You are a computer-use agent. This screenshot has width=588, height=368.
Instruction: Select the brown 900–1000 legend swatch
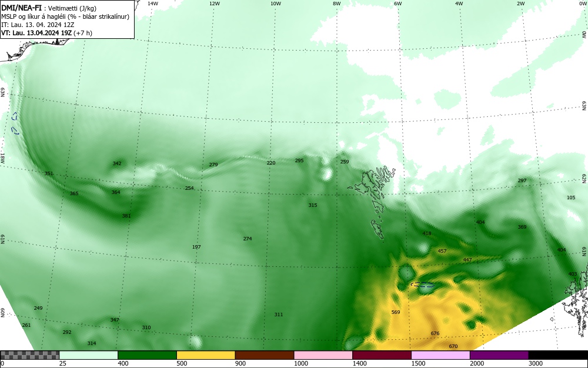click(265, 355)
